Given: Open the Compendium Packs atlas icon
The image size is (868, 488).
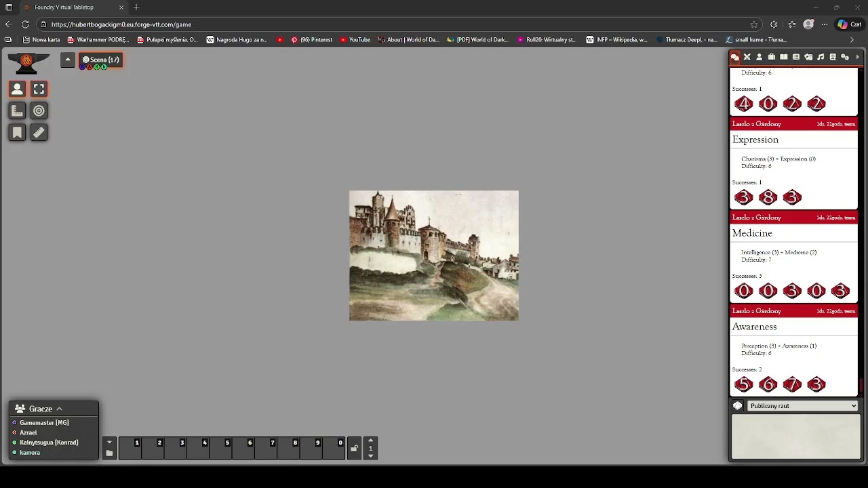Looking at the screenshot, I should [833, 57].
